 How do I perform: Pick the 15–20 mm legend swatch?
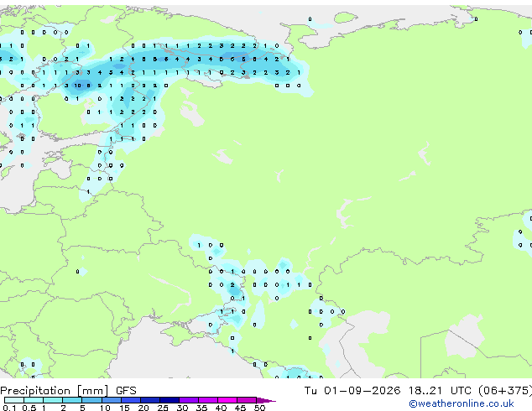131,400
